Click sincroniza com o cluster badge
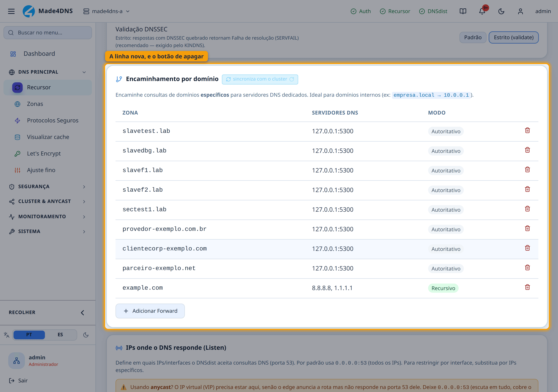Screen dimensions: 558x392 260,79
